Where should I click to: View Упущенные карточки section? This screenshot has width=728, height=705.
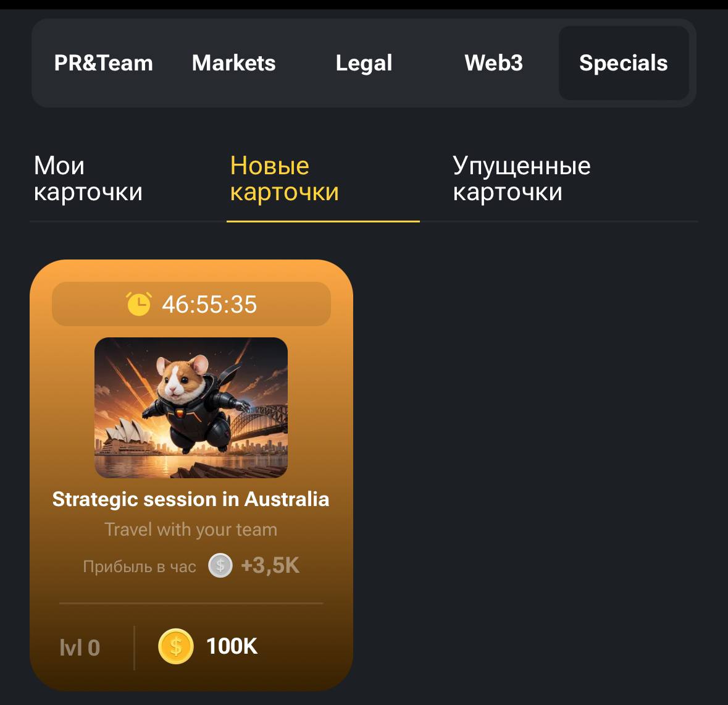tap(521, 179)
